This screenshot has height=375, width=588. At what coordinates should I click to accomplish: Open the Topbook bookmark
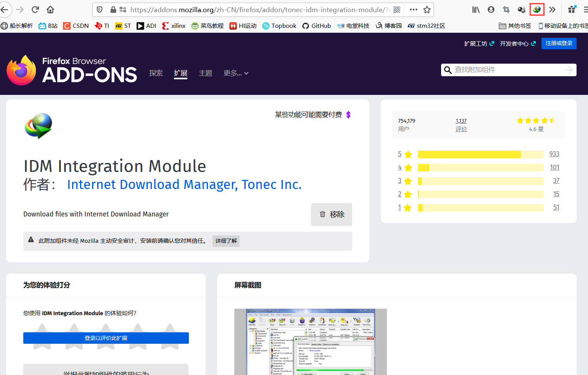click(x=279, y=26)
